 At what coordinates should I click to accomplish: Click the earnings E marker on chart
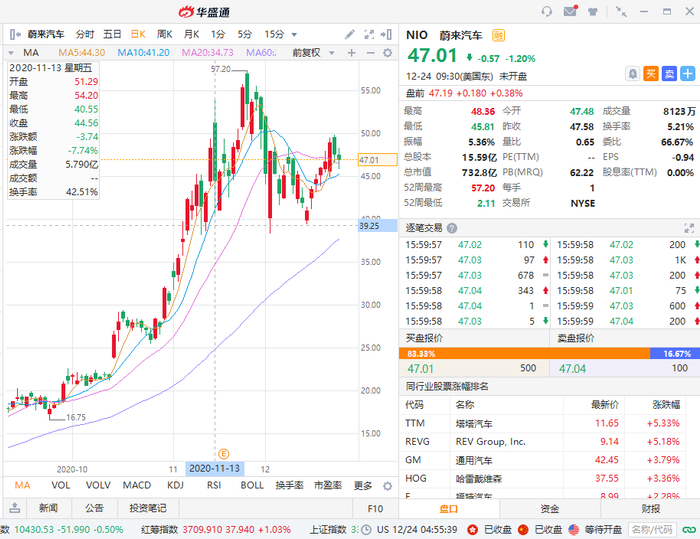pyautogui.click(x=224, y=454)
